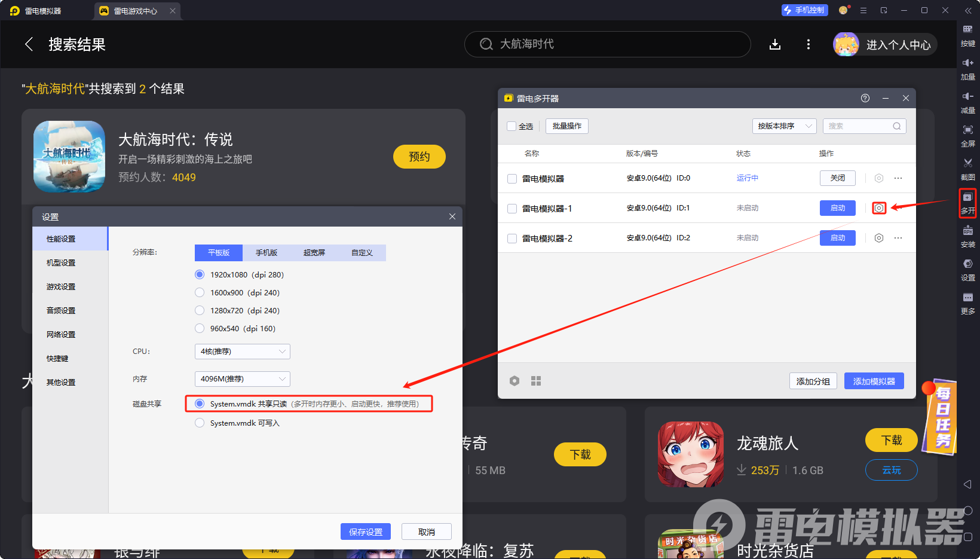Expand the 4096M memory dropdown

pyautogui.click(x=241, y=378)
